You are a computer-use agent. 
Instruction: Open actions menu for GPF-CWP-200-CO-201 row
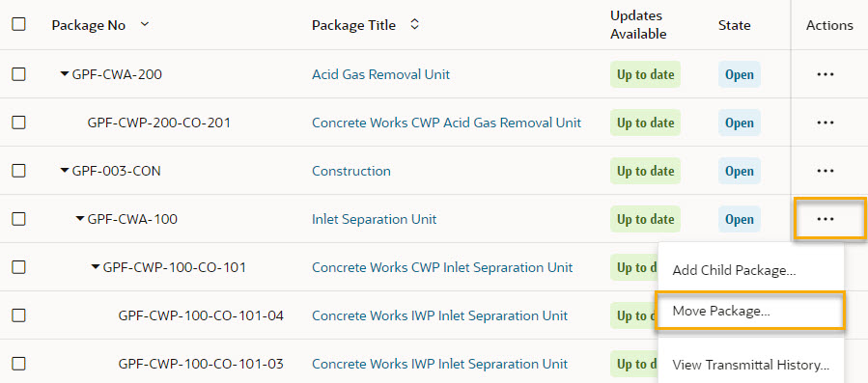(x=825, y=123)
